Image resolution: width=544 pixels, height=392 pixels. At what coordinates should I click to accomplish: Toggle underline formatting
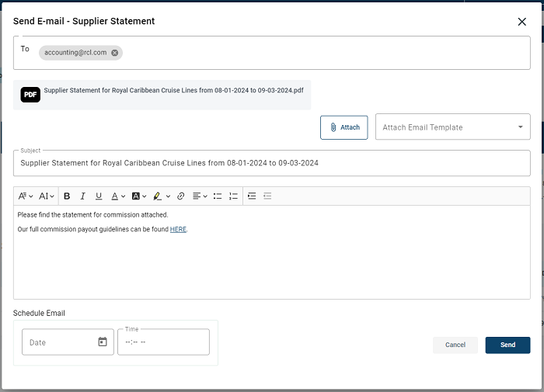(99, 196)
